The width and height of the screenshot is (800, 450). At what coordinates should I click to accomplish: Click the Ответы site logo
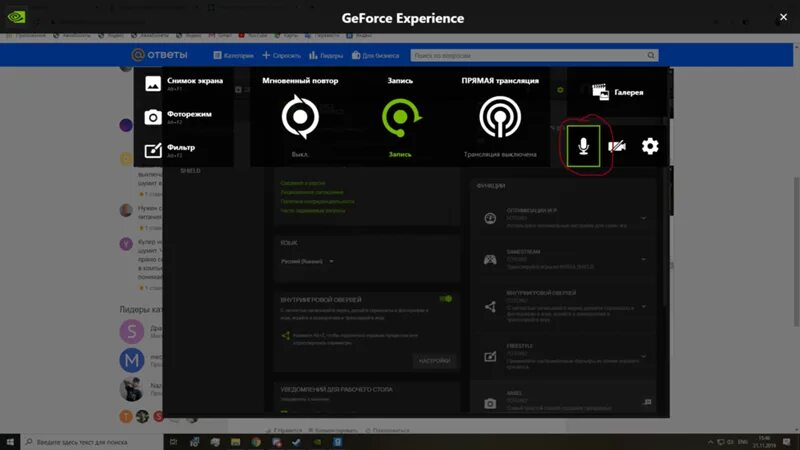[x=159, y=55]
